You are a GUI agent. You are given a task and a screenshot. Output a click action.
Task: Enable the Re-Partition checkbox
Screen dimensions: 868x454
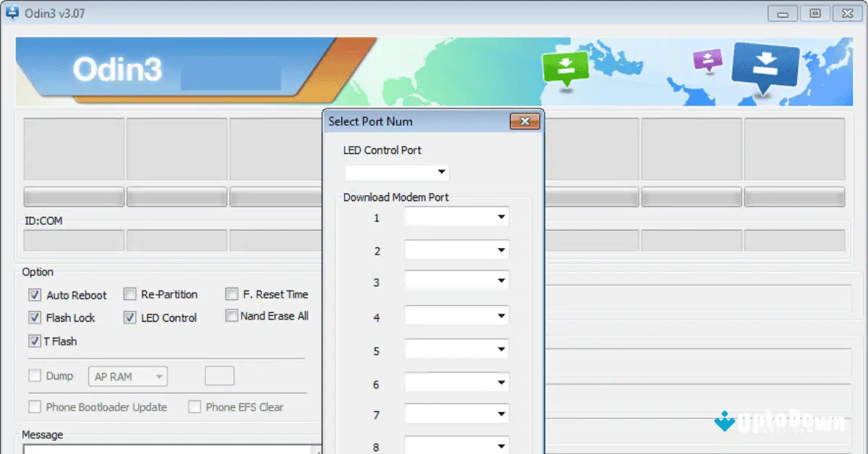(130, 294)
